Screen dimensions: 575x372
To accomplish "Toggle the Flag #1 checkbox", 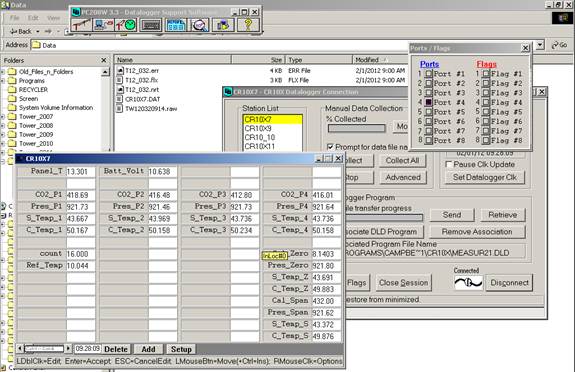I will (486, 74).
